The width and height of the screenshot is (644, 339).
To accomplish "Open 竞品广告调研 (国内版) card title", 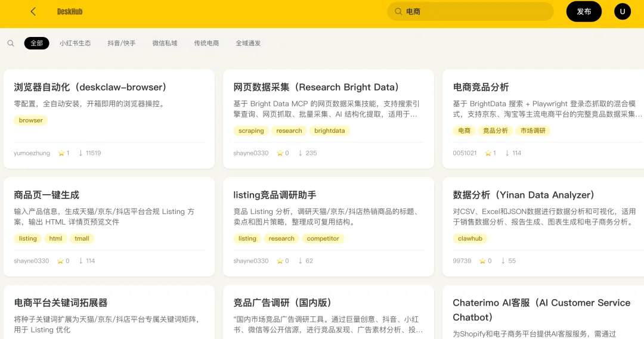I will (283, 303).
